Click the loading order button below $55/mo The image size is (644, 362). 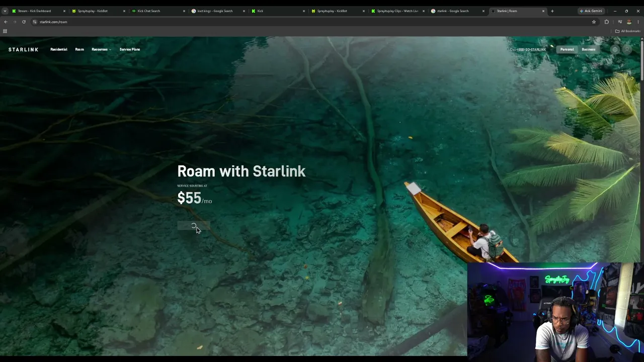(194, 226)
